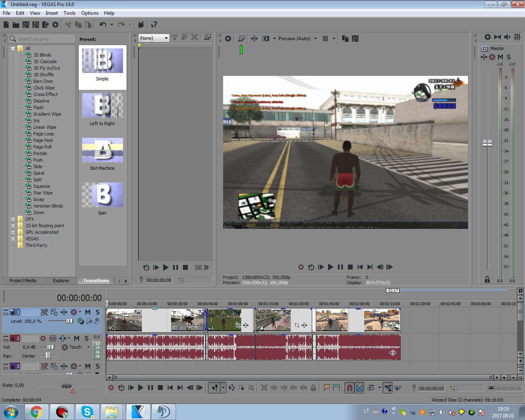Expand the VEGAS folder in the tree
The image size is (525, 420).
(x=13, y=239)
